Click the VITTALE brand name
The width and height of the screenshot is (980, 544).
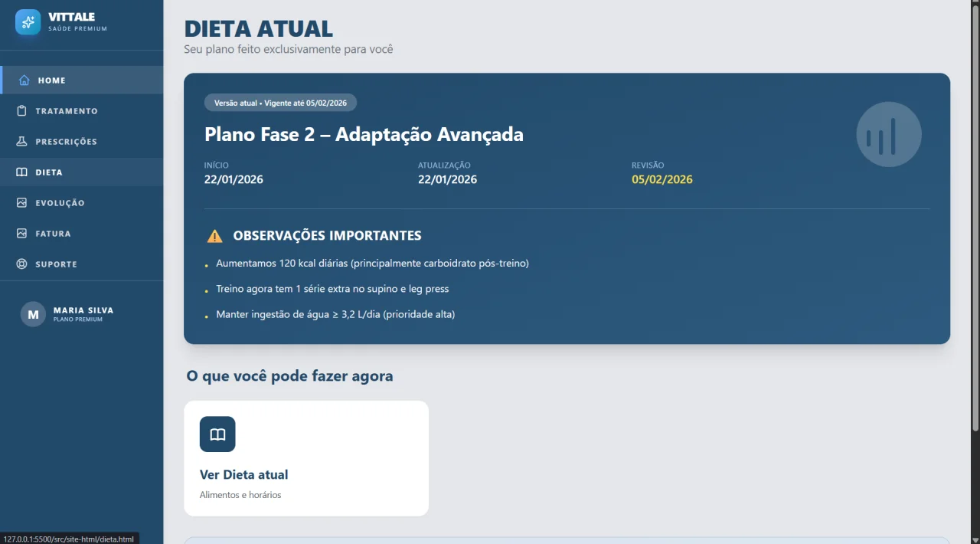point(72,17)
